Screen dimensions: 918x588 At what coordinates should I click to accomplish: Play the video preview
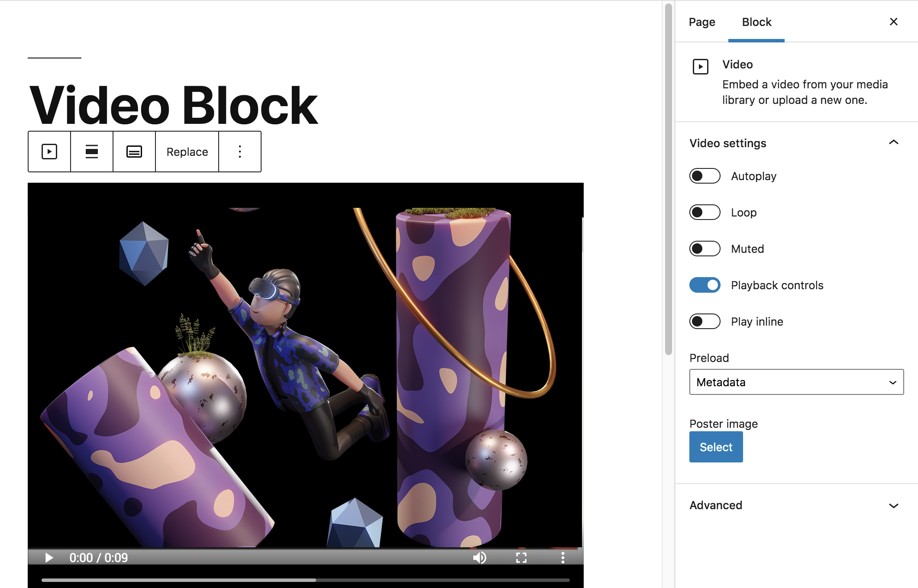pos(49,558)
